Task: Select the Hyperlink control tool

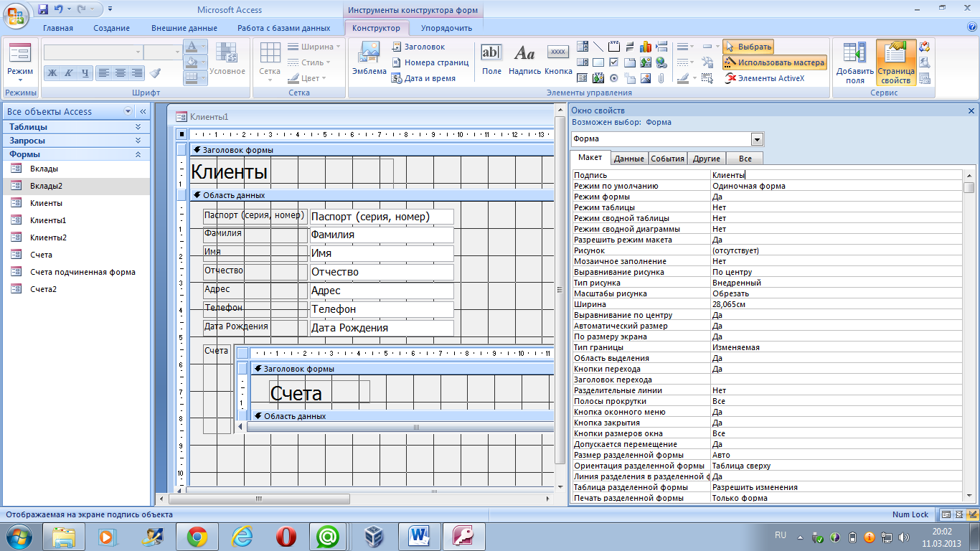Action: 661,62
